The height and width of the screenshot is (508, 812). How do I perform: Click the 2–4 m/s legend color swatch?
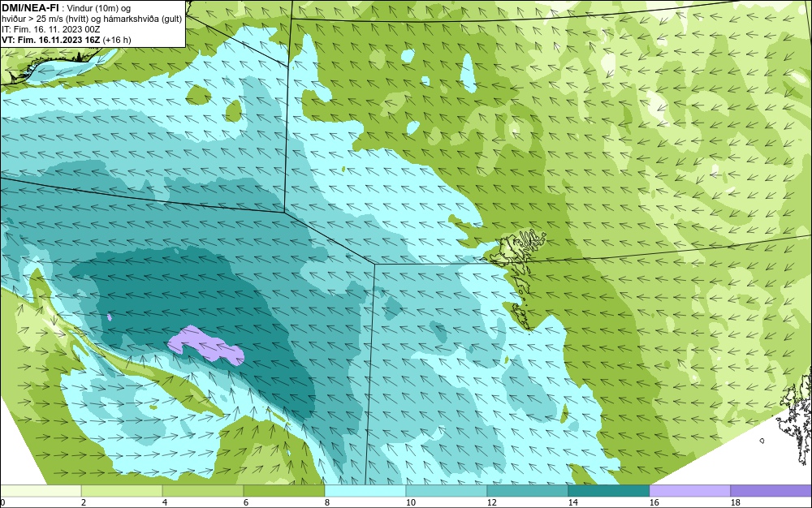pos(122,491)
